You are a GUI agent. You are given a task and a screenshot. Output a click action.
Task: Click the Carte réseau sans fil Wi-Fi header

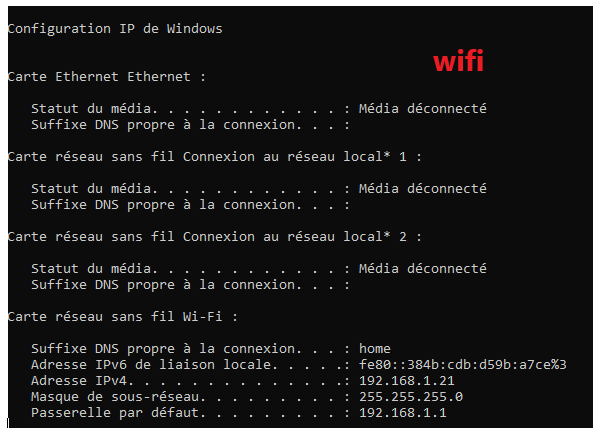pyautogui.click(x=123, y=317)
